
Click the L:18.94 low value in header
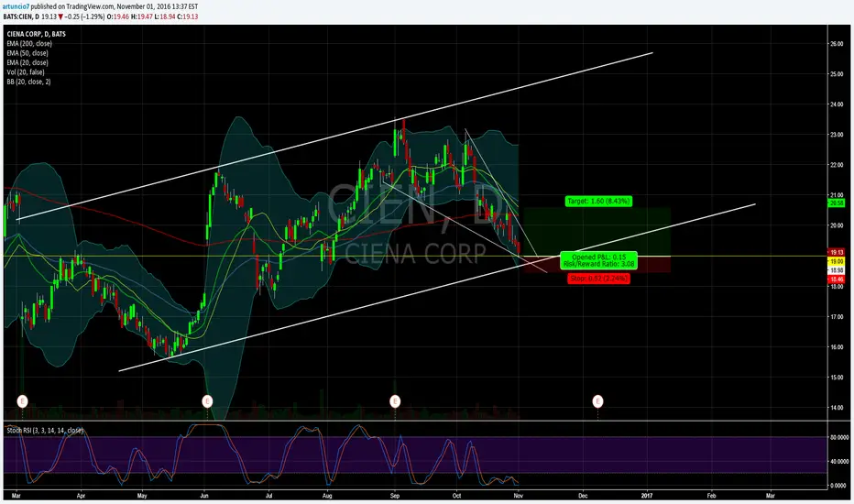click(164, 16)
